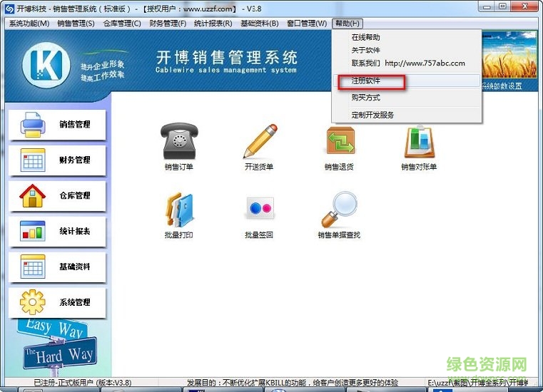The image size is (543, 392).
Task: Click the 发展目的 status bar message
Action: click(x=293, y=383)
